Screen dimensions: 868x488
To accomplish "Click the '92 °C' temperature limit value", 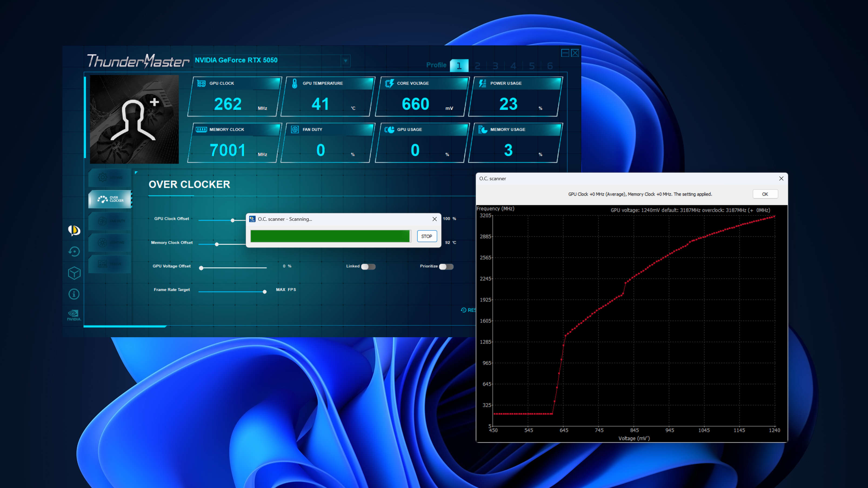I will [x=450, y=242].
